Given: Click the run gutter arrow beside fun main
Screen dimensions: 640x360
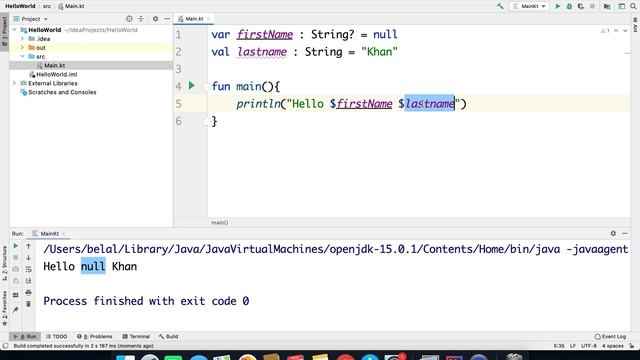Looking at the screenshot, I should pyautogui.click(x=191, y=86).
